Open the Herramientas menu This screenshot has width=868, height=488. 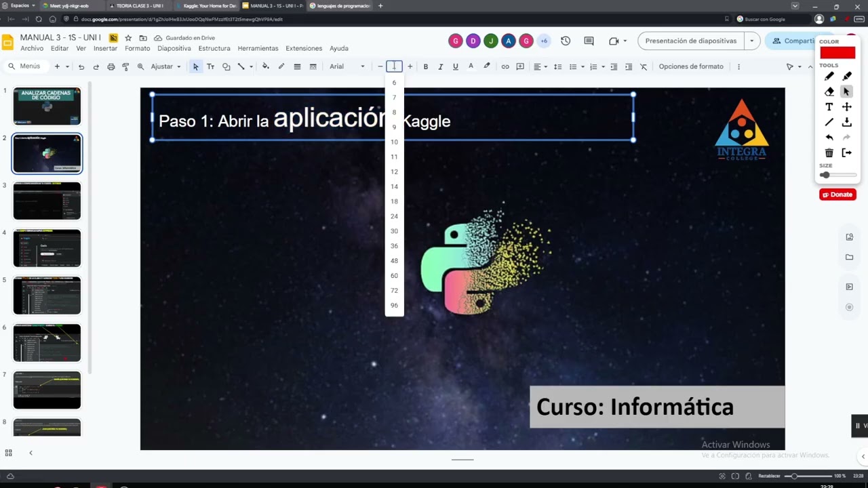pos(258,49)
